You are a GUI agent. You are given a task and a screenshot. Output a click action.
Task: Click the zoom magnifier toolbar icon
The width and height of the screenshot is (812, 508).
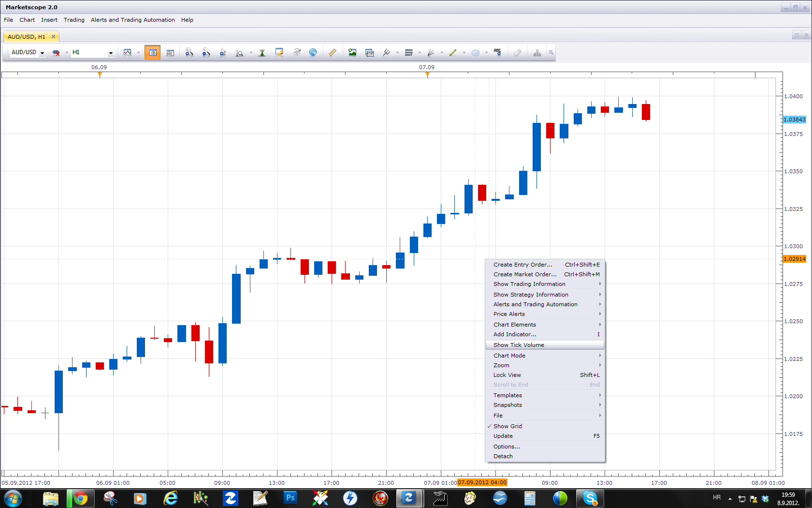click(x=240, y=53)
